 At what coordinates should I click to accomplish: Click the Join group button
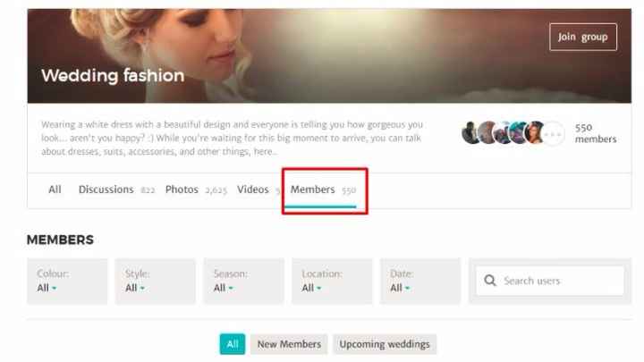(x=583, y=37)
